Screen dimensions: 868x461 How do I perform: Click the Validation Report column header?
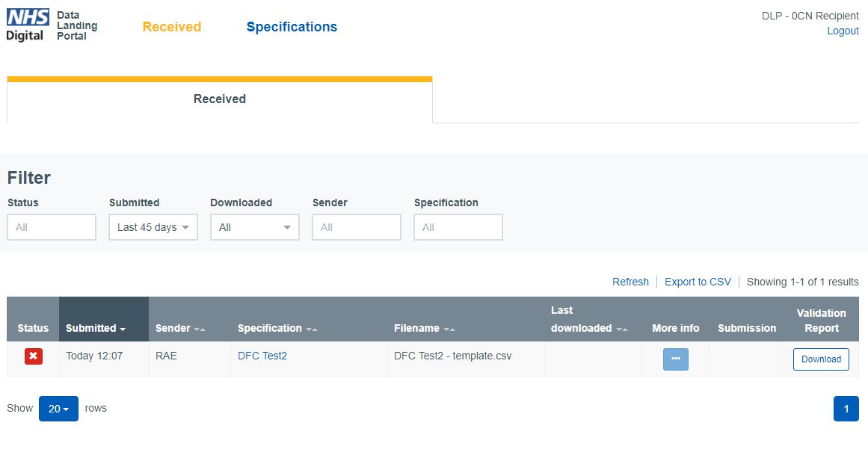(x=822, y=321)
